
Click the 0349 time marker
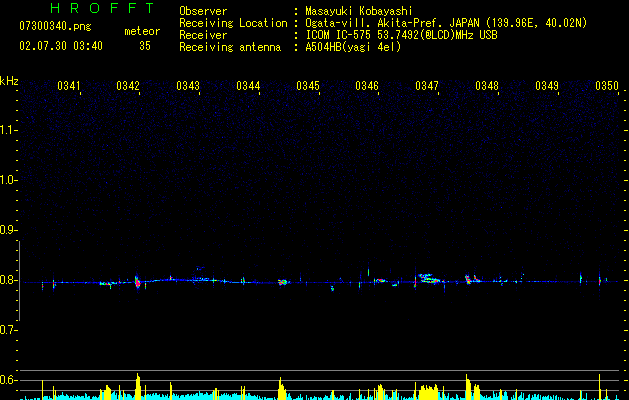(x=547, y=86)
